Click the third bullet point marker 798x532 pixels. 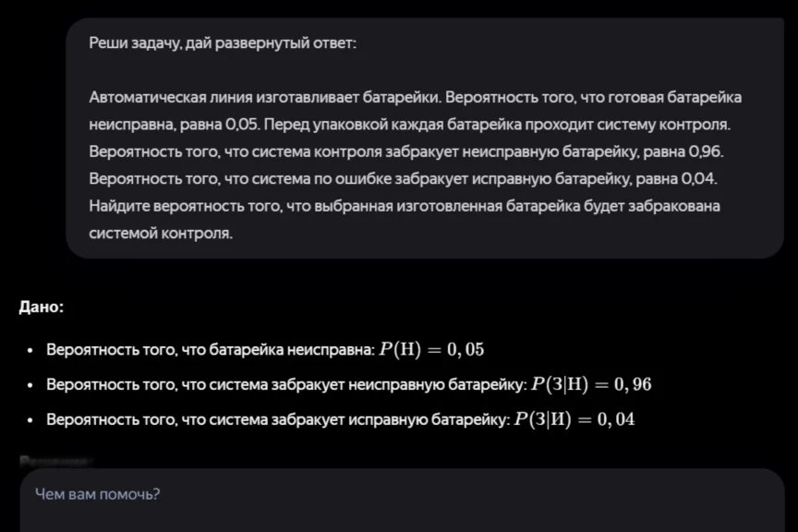30,421
